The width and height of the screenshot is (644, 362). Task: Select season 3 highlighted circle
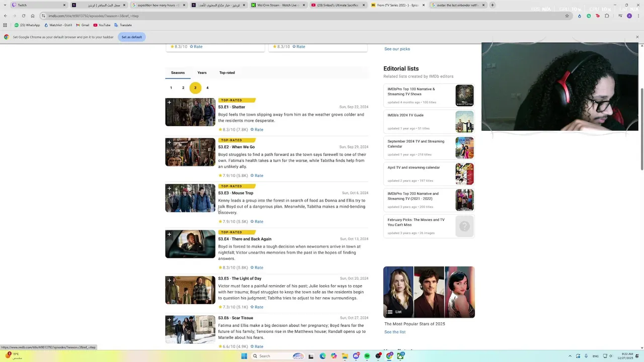[195, 88]
